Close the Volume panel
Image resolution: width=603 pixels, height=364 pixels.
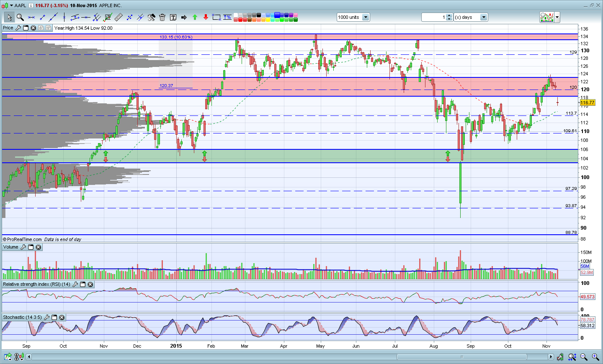pyautogui.click(x=38, y=247)
